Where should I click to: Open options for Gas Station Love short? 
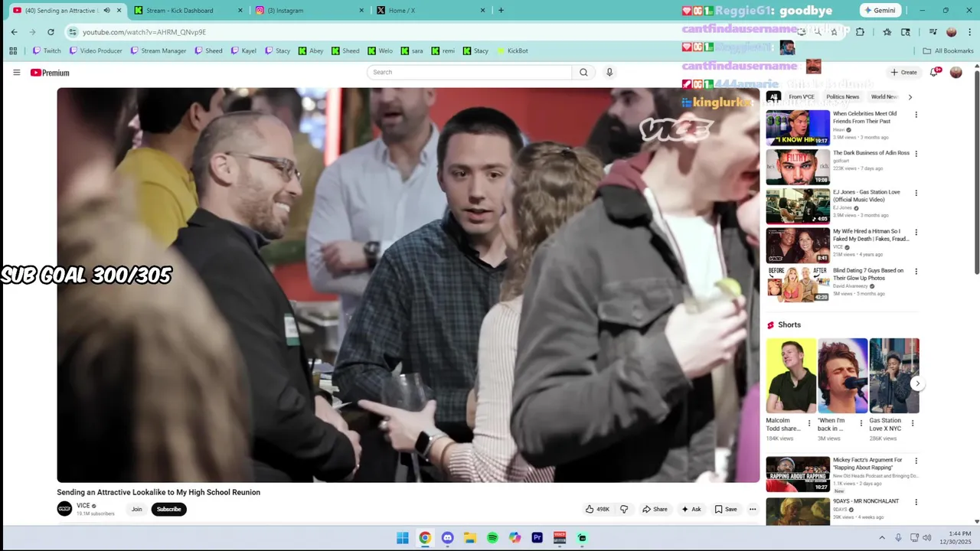(x=912, y=423)
